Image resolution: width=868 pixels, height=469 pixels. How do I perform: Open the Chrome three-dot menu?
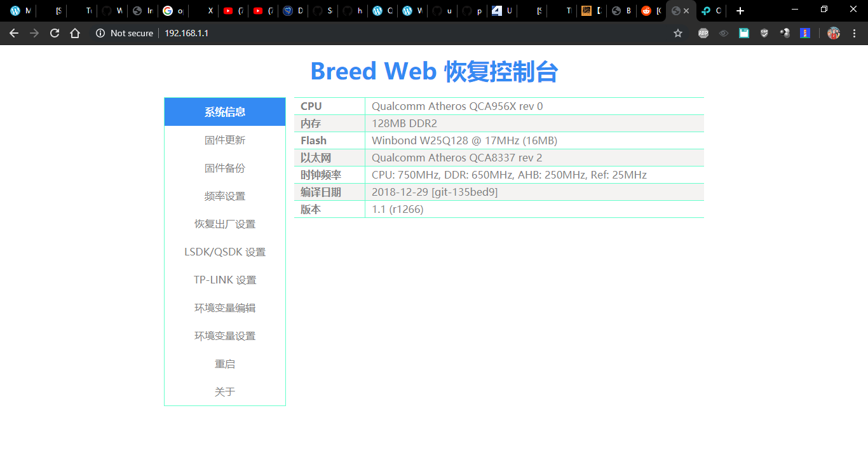pos(854,33)
